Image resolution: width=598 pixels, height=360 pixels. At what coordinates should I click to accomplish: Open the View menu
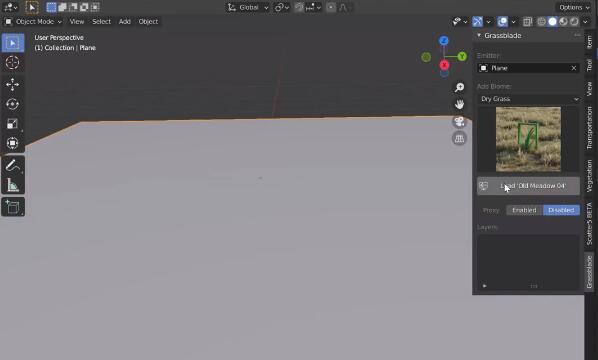77,22
